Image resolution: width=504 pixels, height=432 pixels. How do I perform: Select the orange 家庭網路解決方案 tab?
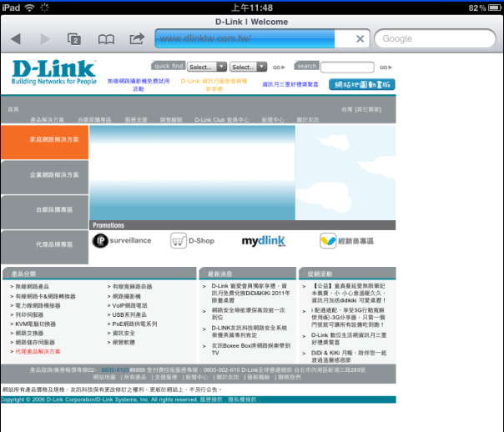45,142
